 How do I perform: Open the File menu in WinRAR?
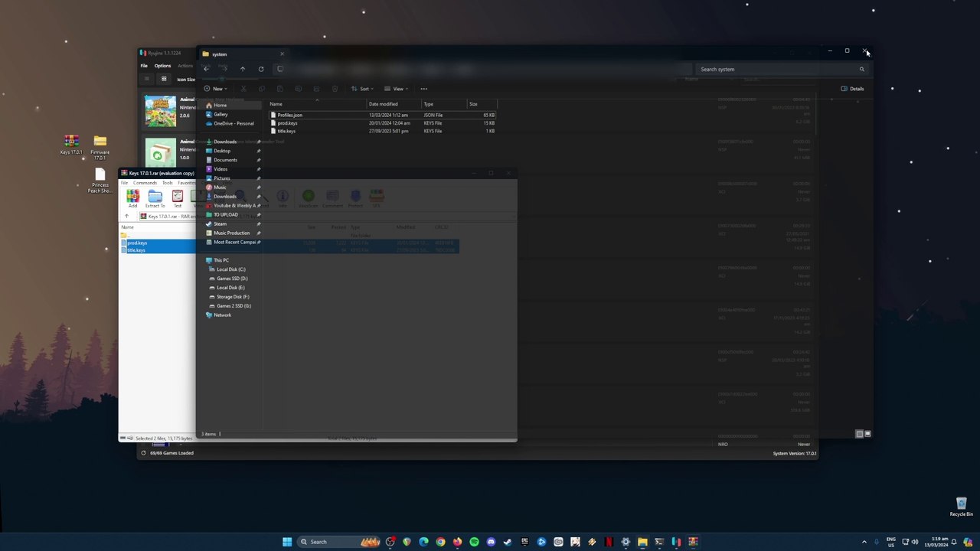click(124, 183)
